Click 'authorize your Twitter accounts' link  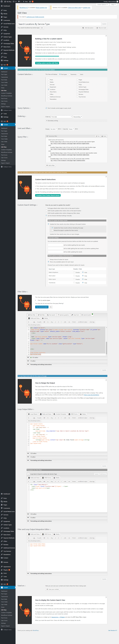pyautogui.click(x=35, y=17)
